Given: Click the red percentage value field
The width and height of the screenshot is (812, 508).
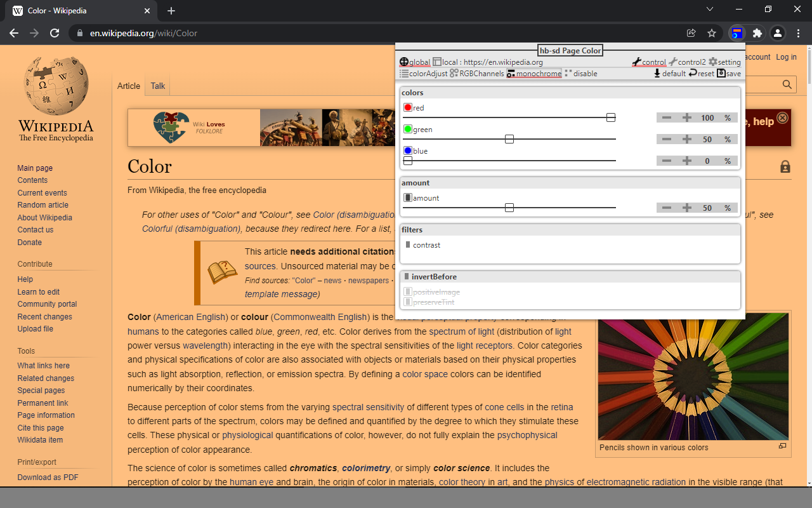Looking at the screenshot, I should click(707, 117).
